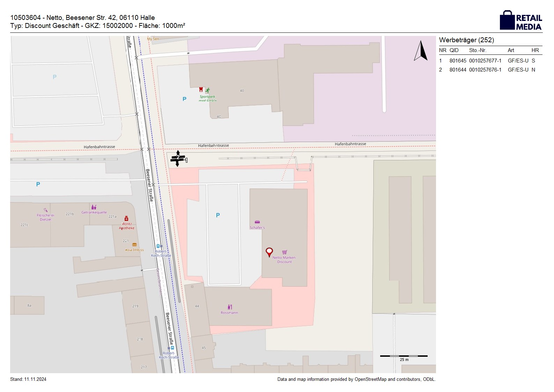Screen dimensions: 554x392
Task: Select the Schäfer's bakery icon
Action: tap(257, 222)
